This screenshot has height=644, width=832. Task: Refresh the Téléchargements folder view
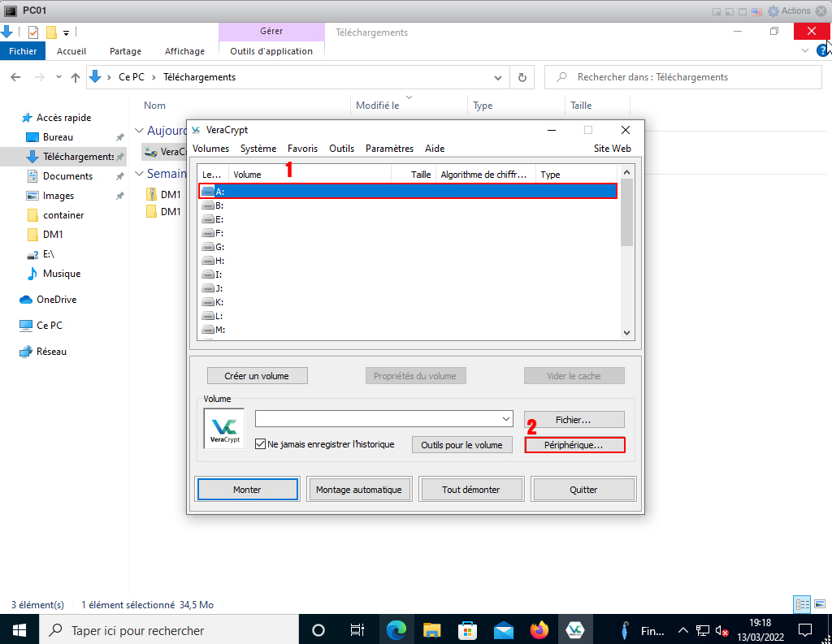tap(522, 77)
